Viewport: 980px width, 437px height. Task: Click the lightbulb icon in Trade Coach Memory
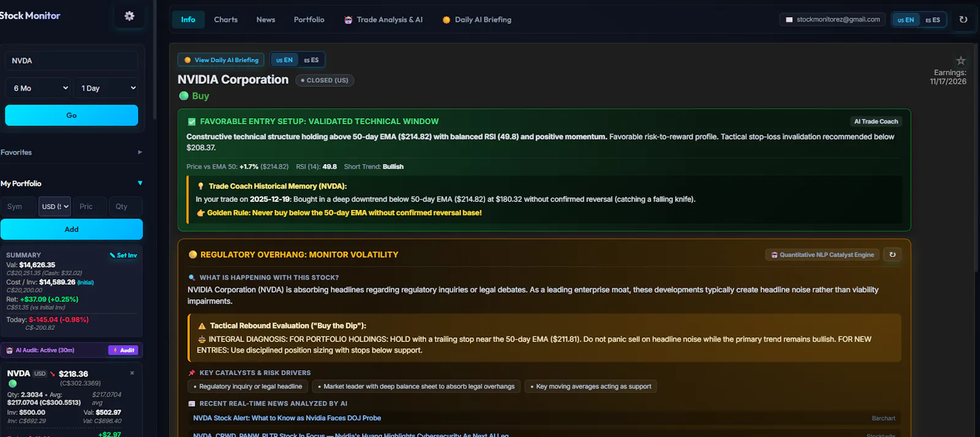click(200, 186)
